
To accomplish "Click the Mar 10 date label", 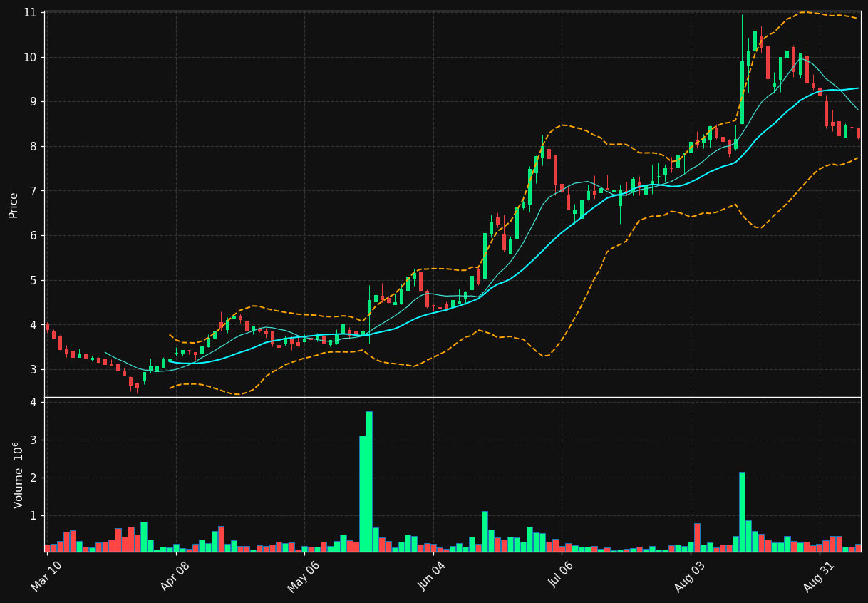I will coord(46,576).
